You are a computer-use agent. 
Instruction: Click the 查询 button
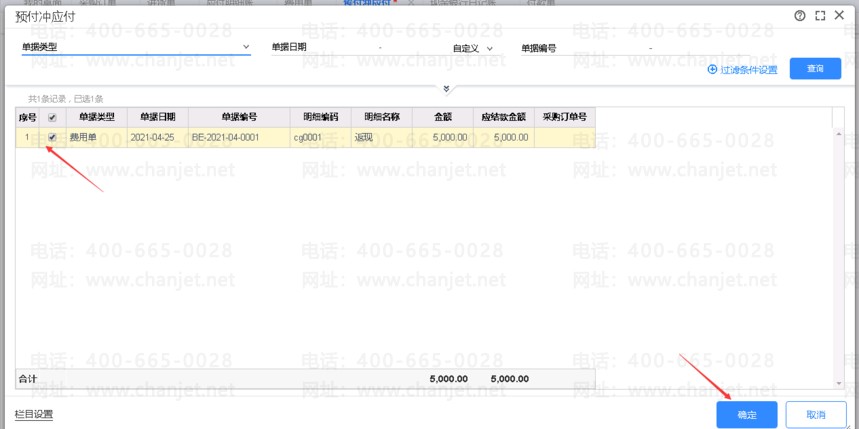pos(815,68)
